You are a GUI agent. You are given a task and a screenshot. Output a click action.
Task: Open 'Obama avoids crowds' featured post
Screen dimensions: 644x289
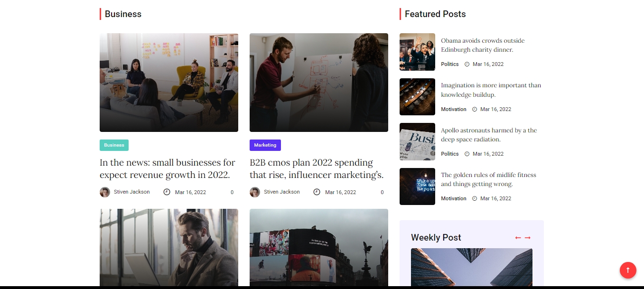click(x=483, y=45)
